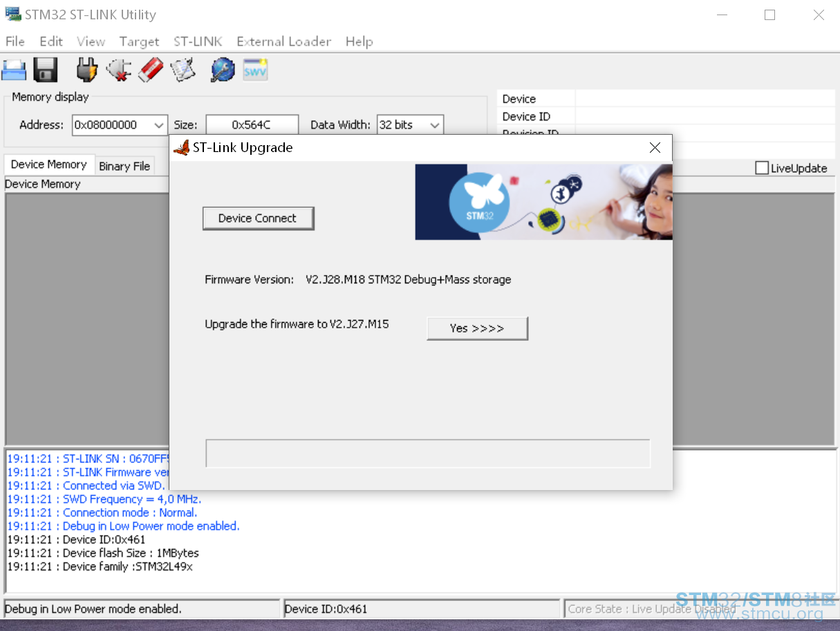Screen dimensions: 840x631
Task: Click the upgrade progress bar
Action: [428, 453]
